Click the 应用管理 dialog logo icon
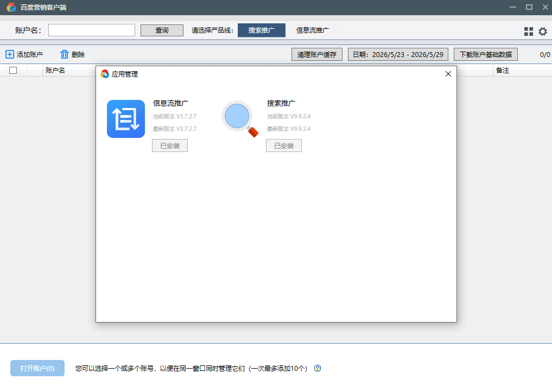 (x=105, y=74)
